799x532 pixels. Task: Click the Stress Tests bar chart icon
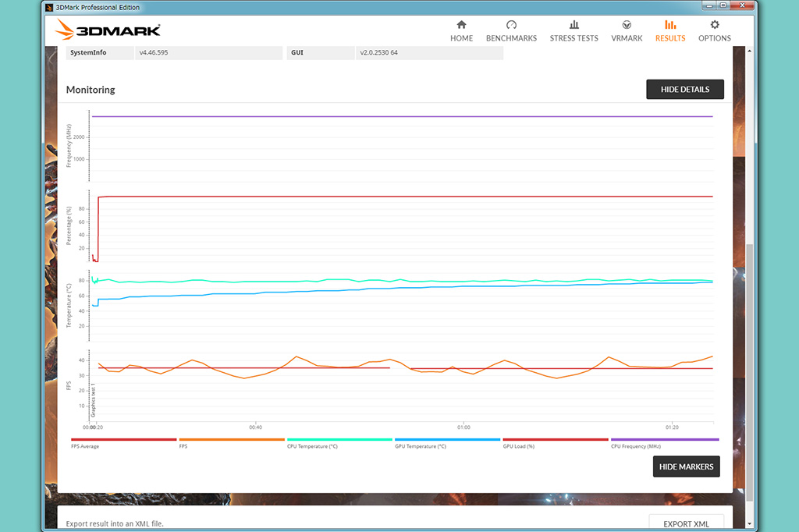coord(574,24)
